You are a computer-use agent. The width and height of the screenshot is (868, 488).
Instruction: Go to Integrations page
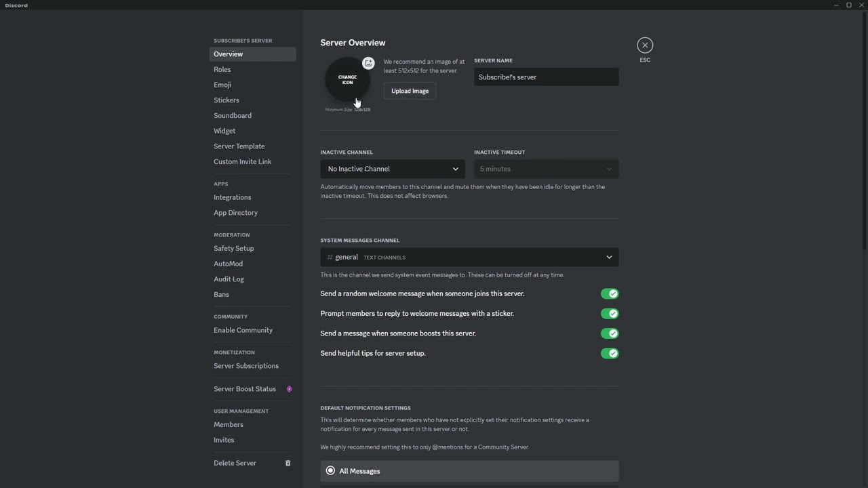click(x=252, y=197)
